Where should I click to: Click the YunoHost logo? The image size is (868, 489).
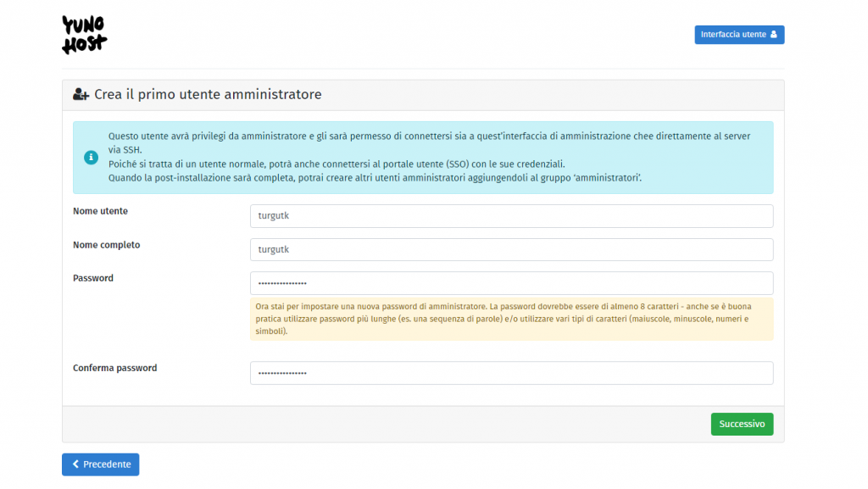pos(85,35)
